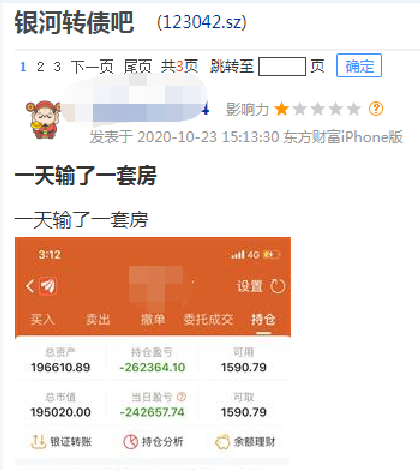The width and height of the screenshot is (420, 470).
Task: Switch to the 买入 tab
Action: click(42, 320)
